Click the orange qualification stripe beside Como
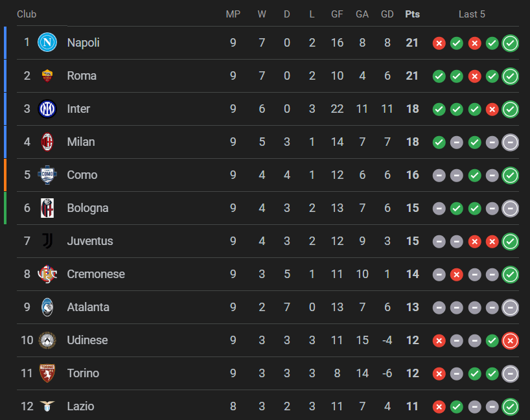This screenshot has height=420, width=530. [5, 175]
